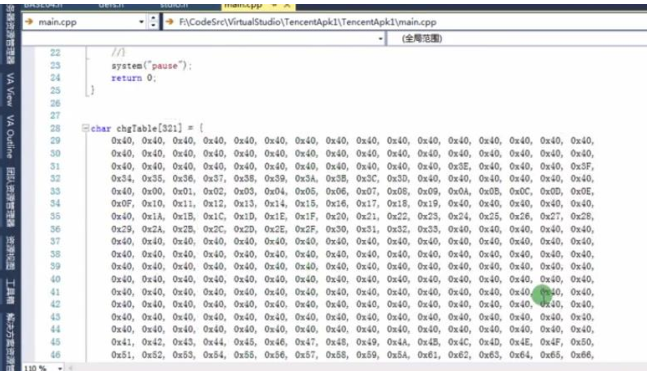Click the return 0; statement
This screenshot has height=371, width=647.
click(x=134, y=78)
